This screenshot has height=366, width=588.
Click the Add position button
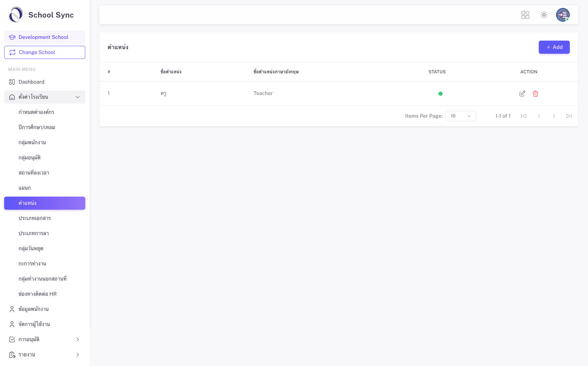(554, 47)
